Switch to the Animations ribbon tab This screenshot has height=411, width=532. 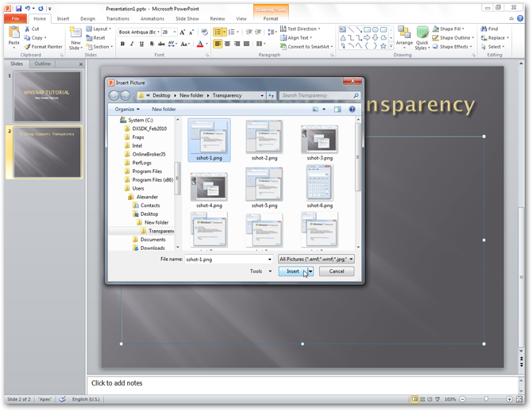coord(152,19)
